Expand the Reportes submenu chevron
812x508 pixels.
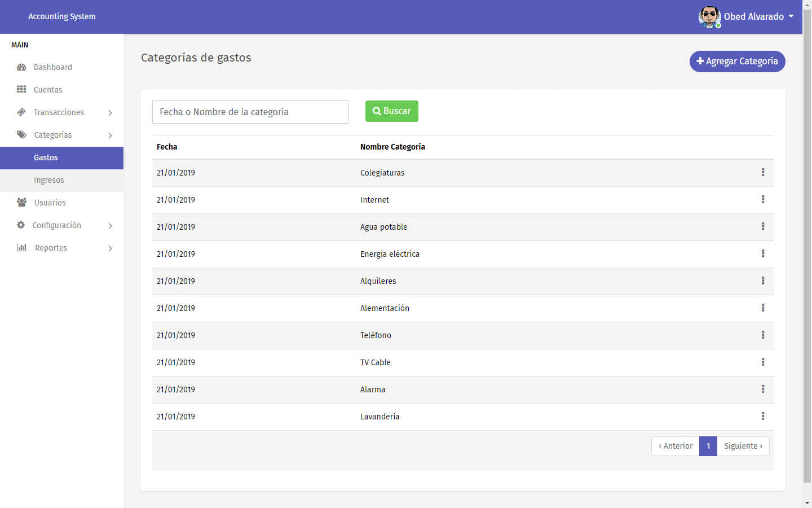pos(110,248)
